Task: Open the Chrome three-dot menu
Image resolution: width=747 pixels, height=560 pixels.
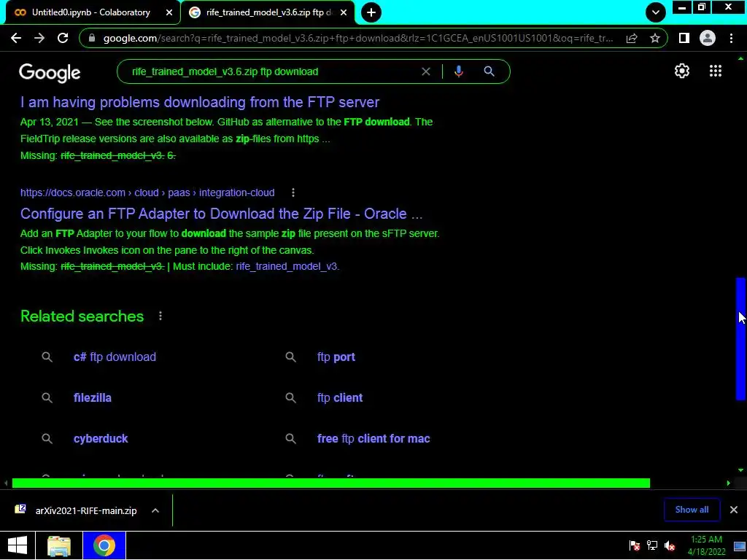Action: coord(731,38)
